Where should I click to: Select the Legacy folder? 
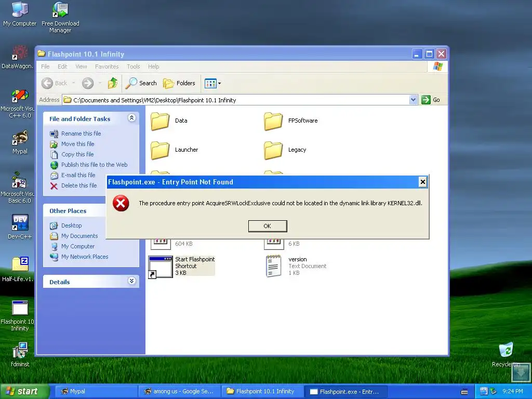[x=285, y=150]
